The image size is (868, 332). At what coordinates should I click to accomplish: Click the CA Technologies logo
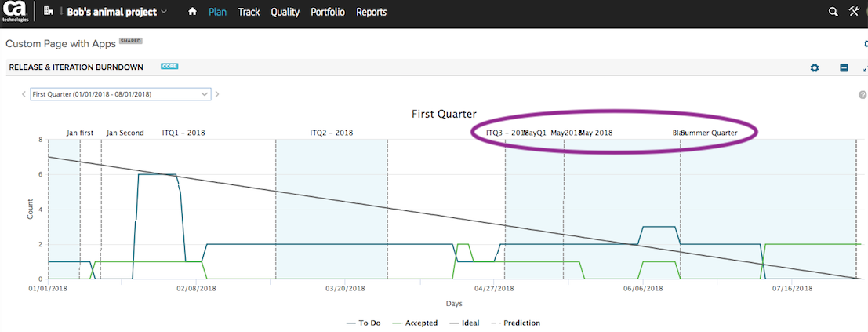click(15, 13)
